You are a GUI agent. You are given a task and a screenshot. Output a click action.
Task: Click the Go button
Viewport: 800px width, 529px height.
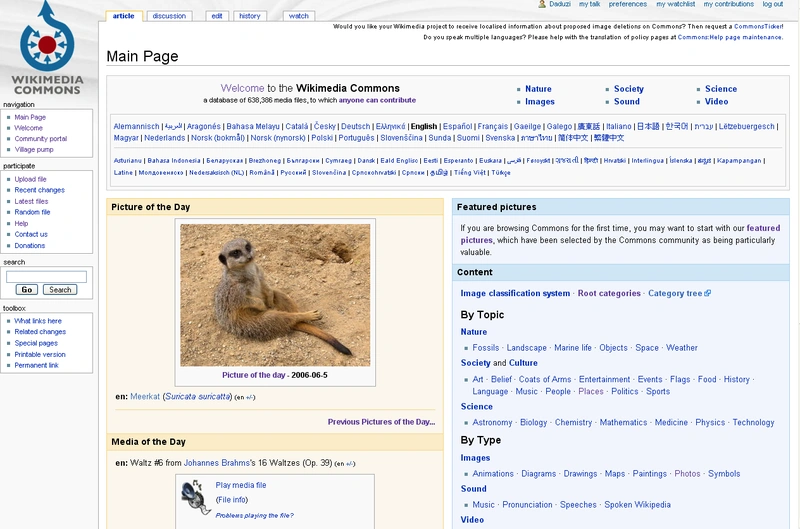[27, 290]
